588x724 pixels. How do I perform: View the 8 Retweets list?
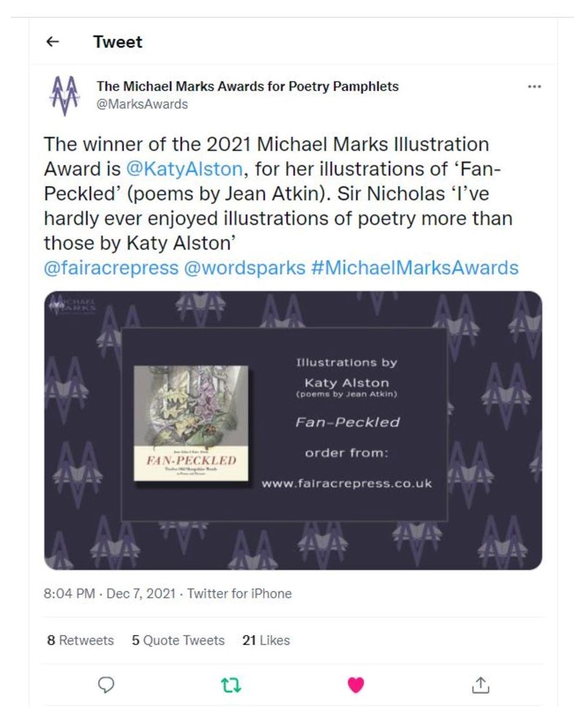pyautogui.click(x=80, y=640)
